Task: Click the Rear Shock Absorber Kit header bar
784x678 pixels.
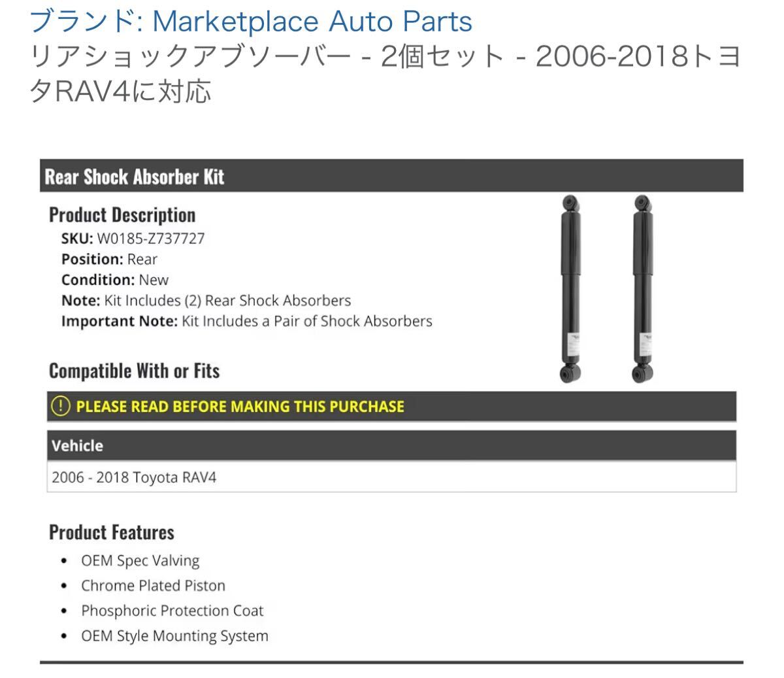Action: (391, 177)
